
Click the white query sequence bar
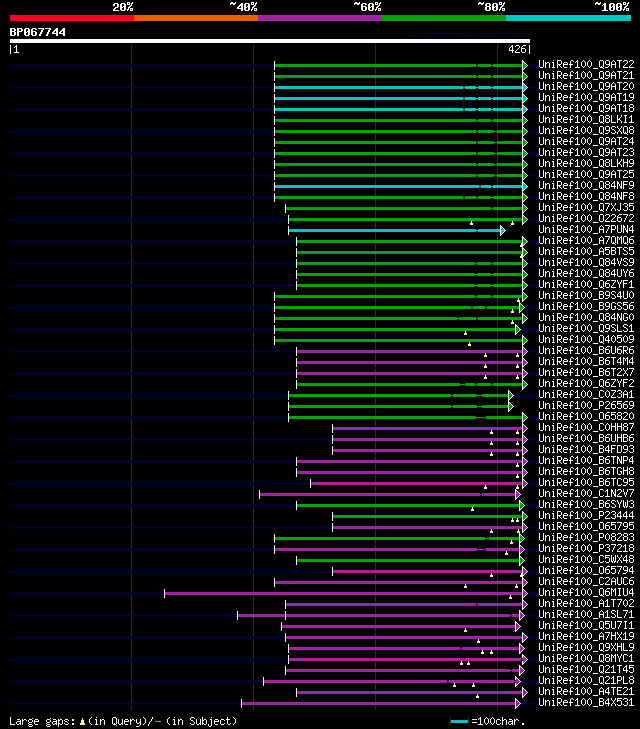coord(270,41)
